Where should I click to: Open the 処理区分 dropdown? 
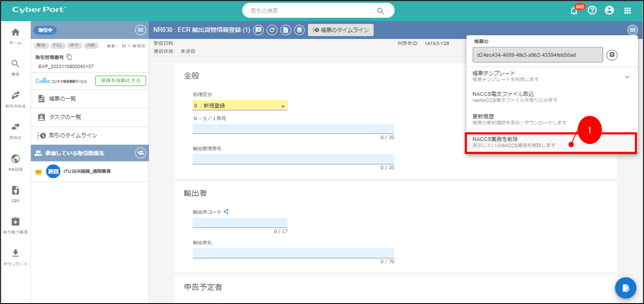point(240,105)
